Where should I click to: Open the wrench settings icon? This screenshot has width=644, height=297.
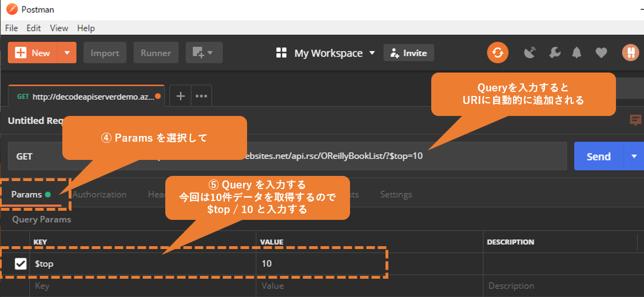tap(554, 53)
